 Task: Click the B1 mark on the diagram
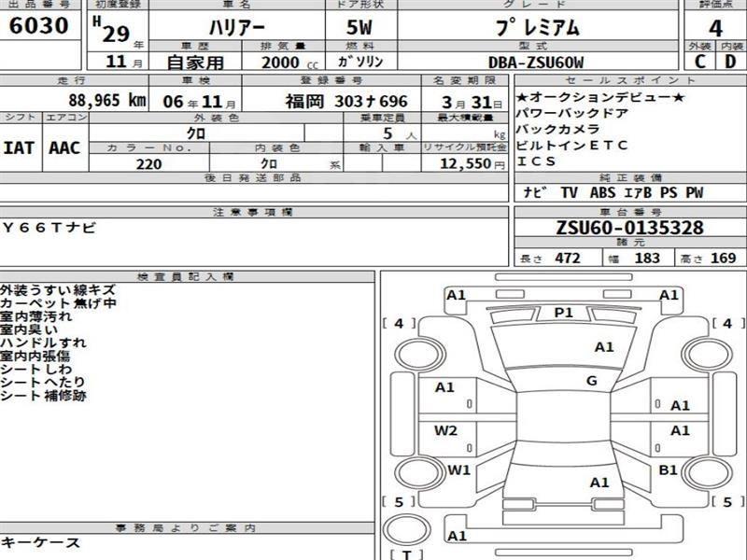tap(668, 470)
